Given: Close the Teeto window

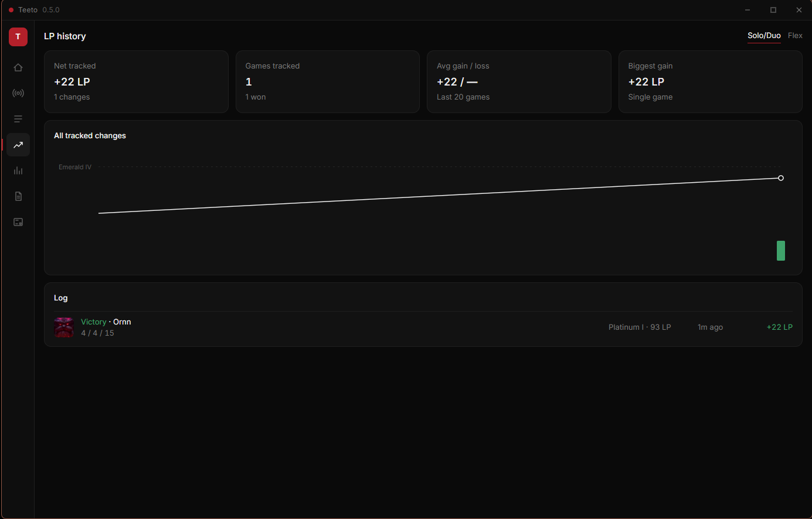Looking at the screenshot, I should tap(799, 10).
